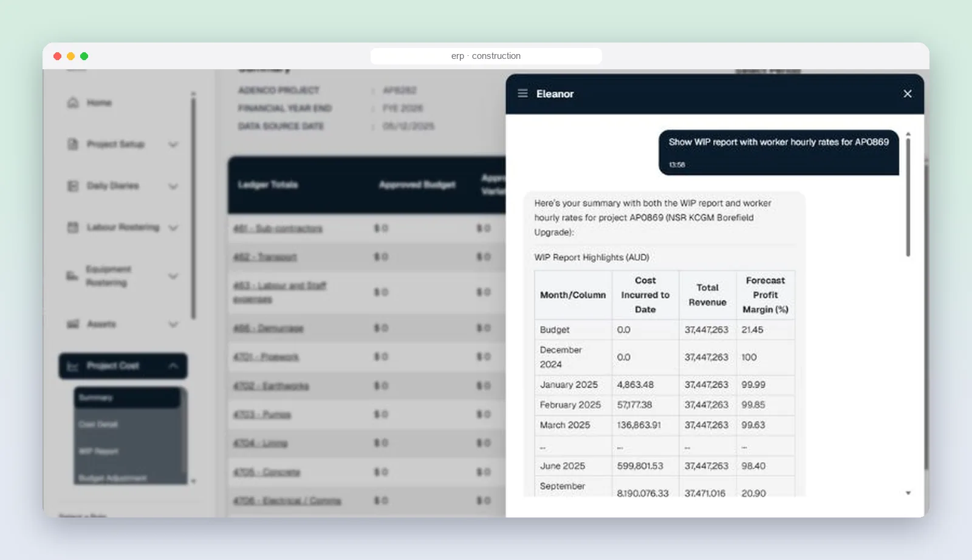Screen dimensions: 972x560
Task: Expand the Project Setup menu chevron
Action: 173,145
